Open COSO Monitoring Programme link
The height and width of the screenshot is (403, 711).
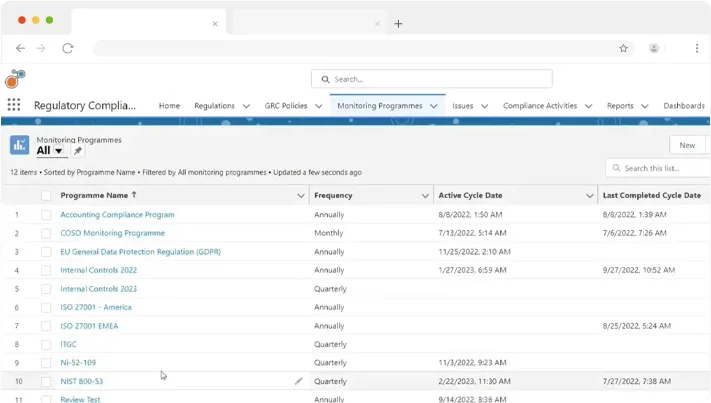tap(112, 233)
